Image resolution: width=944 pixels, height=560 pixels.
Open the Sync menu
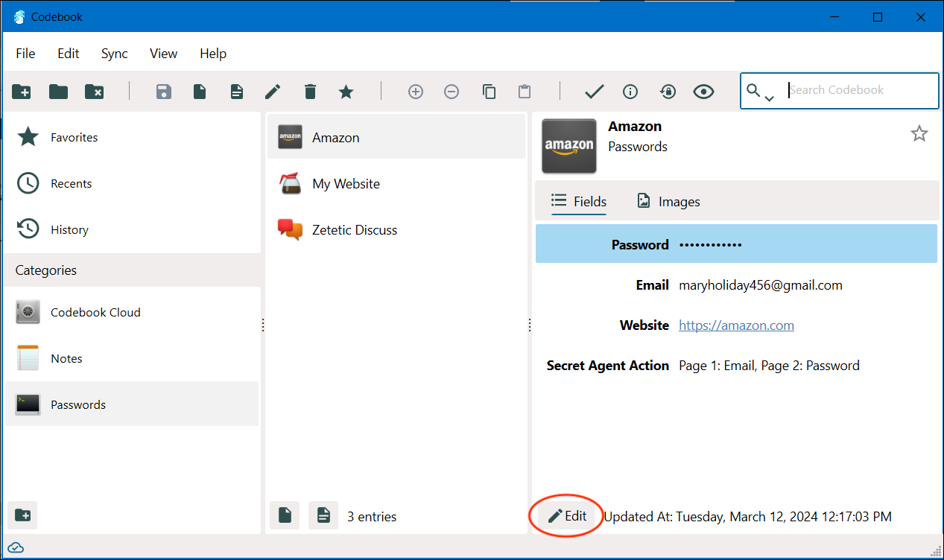pyautogui.click(x=115, y=54)
